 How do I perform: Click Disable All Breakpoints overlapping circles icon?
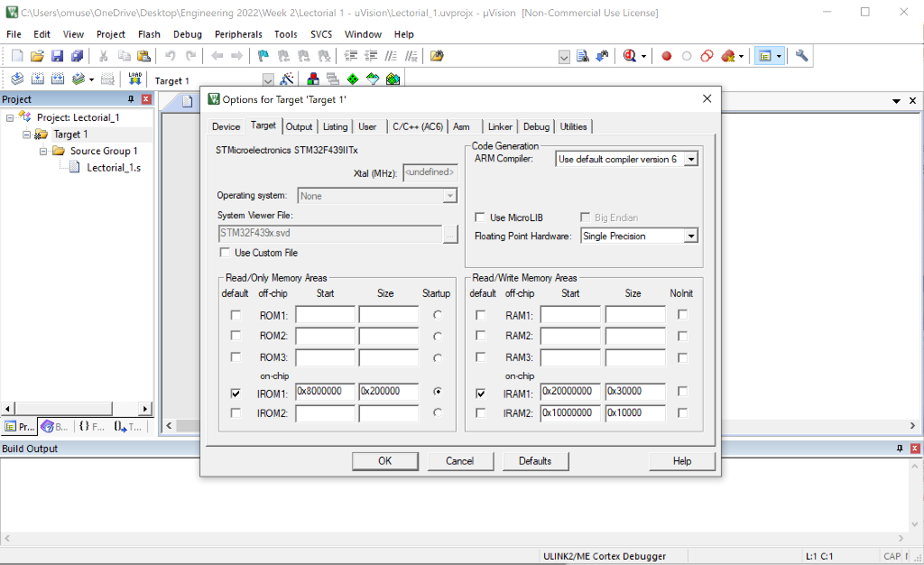click(x=707, y=56)
